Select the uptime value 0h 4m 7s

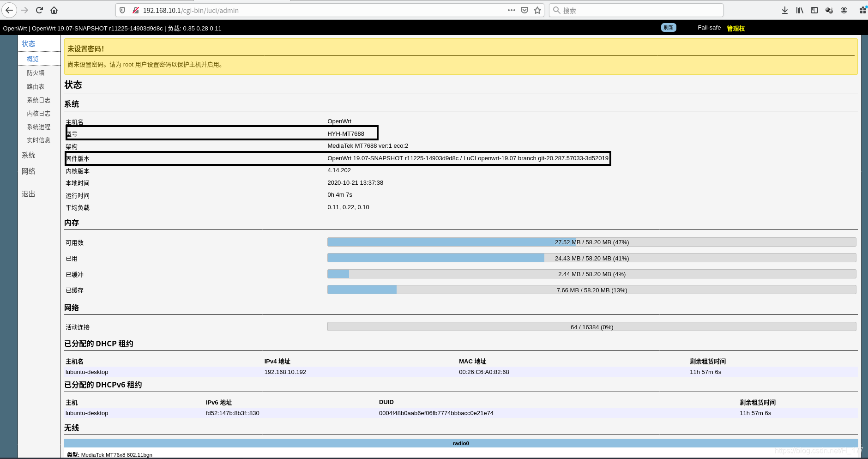340,195
